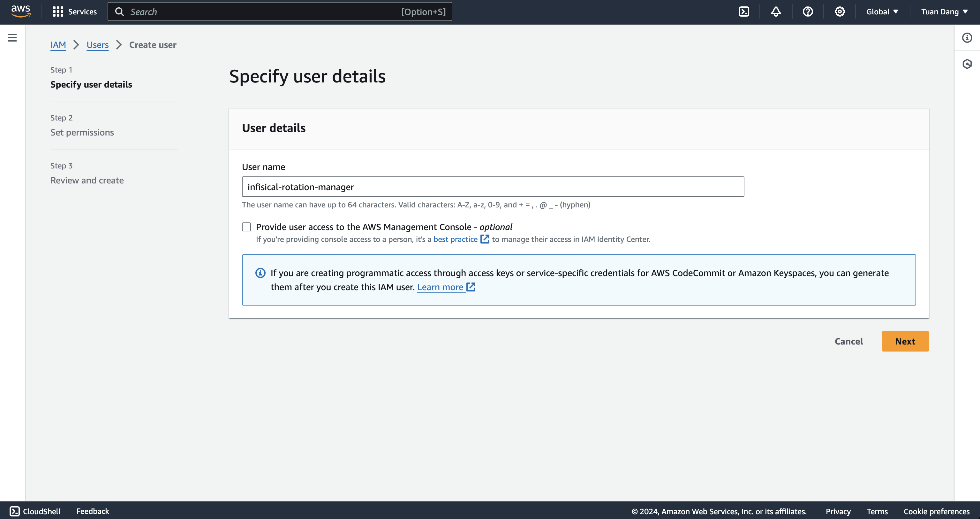
Task: Click the AWS logo home icon
Action: (x=20, y=12)
